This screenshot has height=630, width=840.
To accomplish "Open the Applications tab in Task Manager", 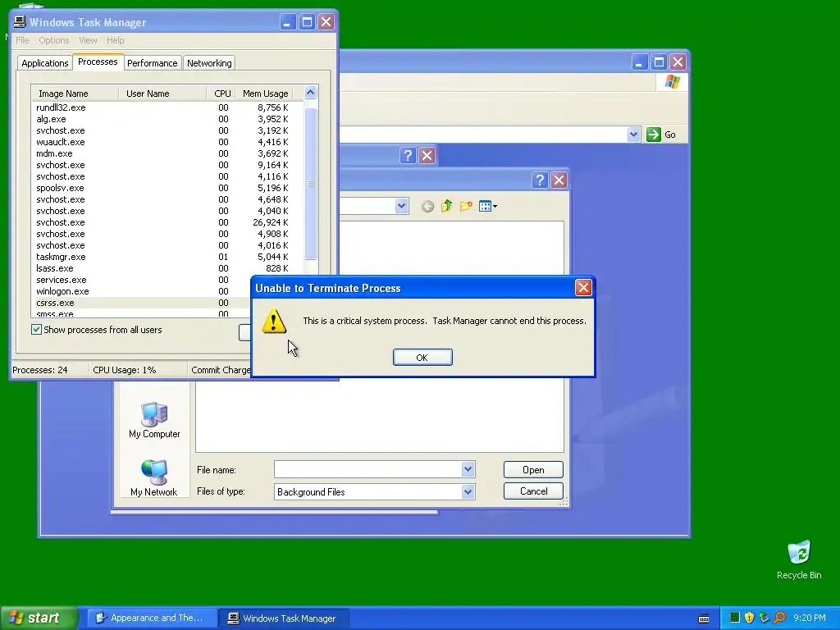I will [x=45, y=63].
